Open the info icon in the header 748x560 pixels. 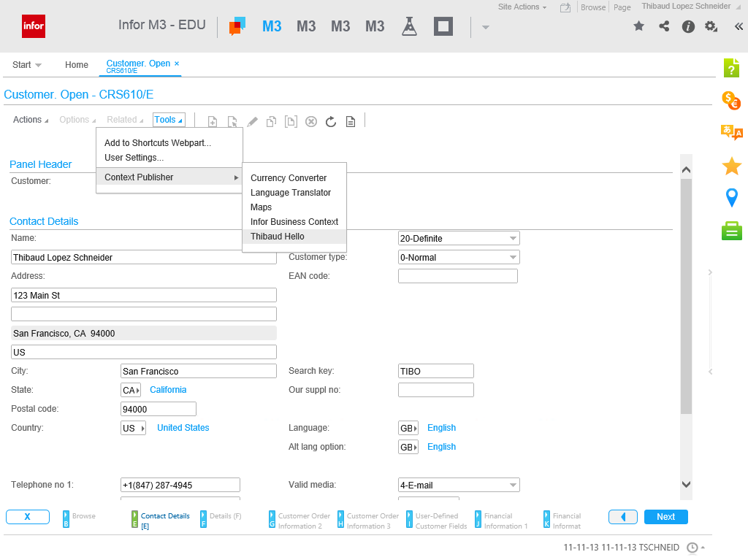pyautogui.click(x=688, y=26)
